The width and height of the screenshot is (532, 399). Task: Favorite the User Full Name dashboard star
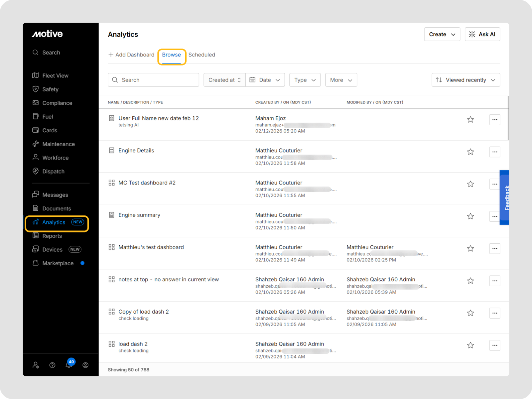point(470,120)
